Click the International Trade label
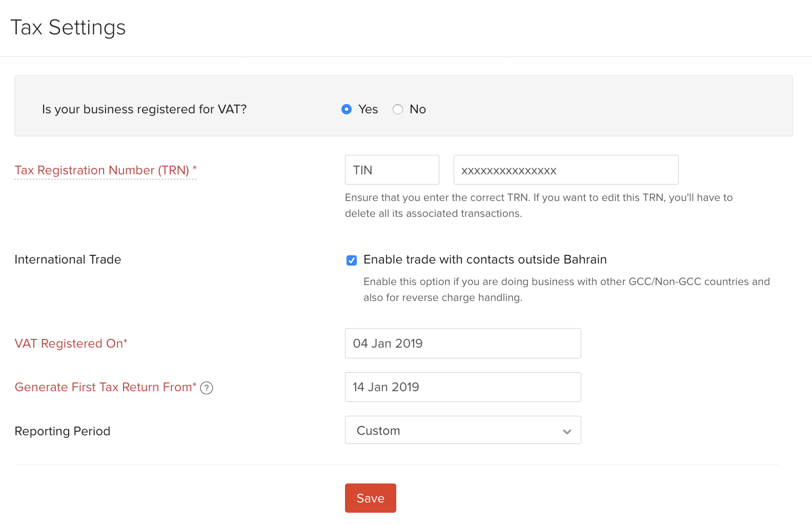 point(68,259)
